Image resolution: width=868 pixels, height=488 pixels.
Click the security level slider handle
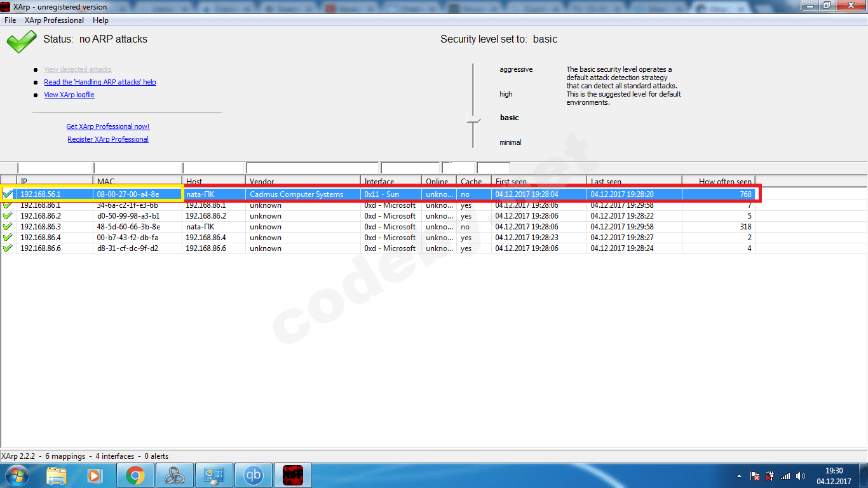pos(473,119)
